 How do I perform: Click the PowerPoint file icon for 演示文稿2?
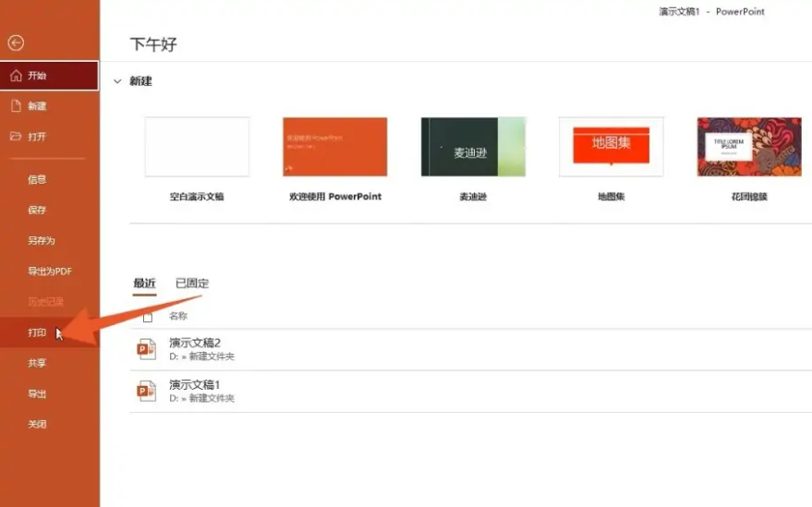[147, 349]
